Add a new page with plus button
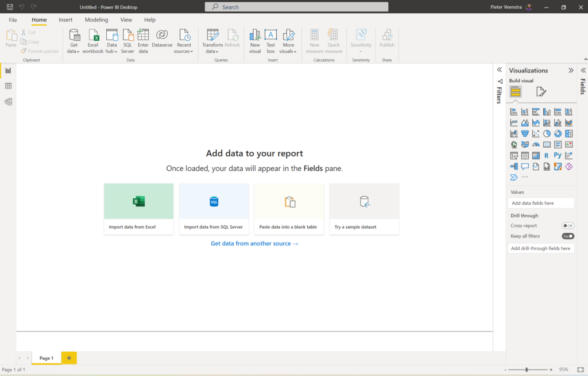The height and width of the screenshot is (376, 588). [x=69, y=358]
